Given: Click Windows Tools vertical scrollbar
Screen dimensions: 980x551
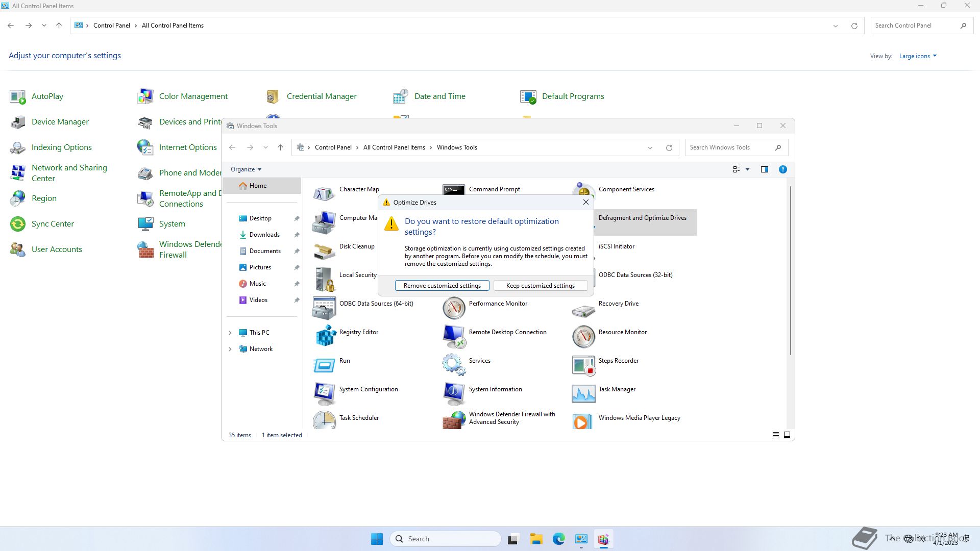Looking at the screenshot, I should [791, 270].
